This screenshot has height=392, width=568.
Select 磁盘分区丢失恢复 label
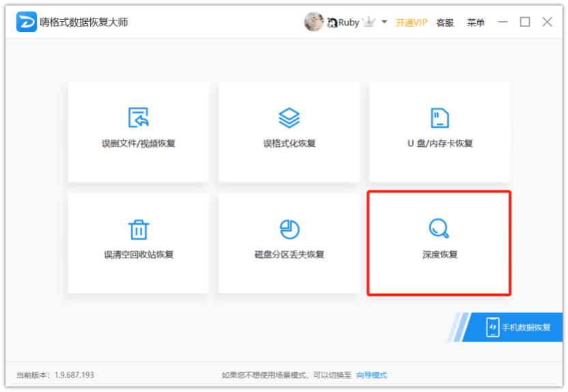click(x=289, y=255)
